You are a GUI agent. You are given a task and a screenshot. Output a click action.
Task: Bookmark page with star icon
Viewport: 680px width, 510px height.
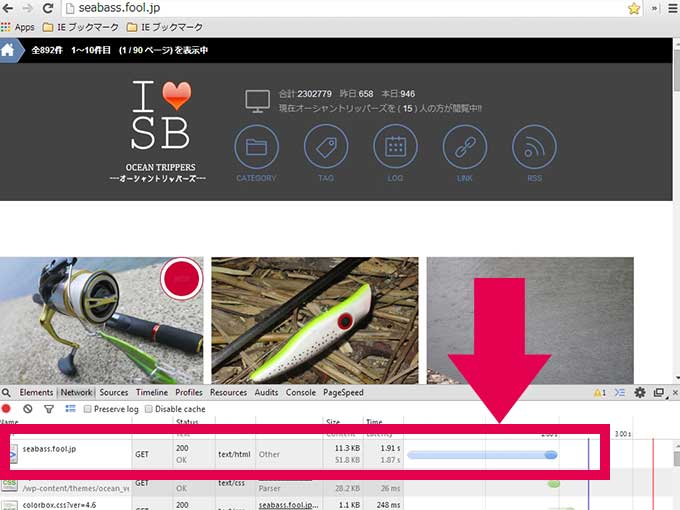click(634, 8)
